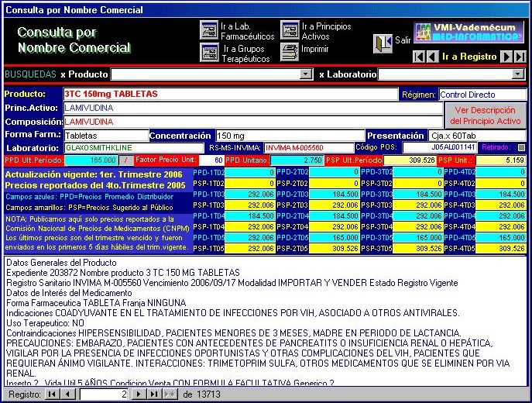Click the PSP-1T05 value 292.006

tap(249, 249)
